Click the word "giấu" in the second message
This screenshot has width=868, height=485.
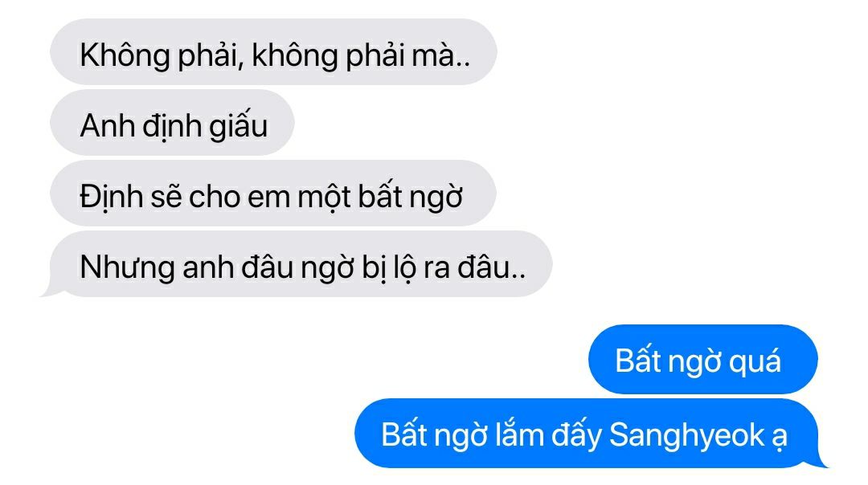click(x=238, y=124)
